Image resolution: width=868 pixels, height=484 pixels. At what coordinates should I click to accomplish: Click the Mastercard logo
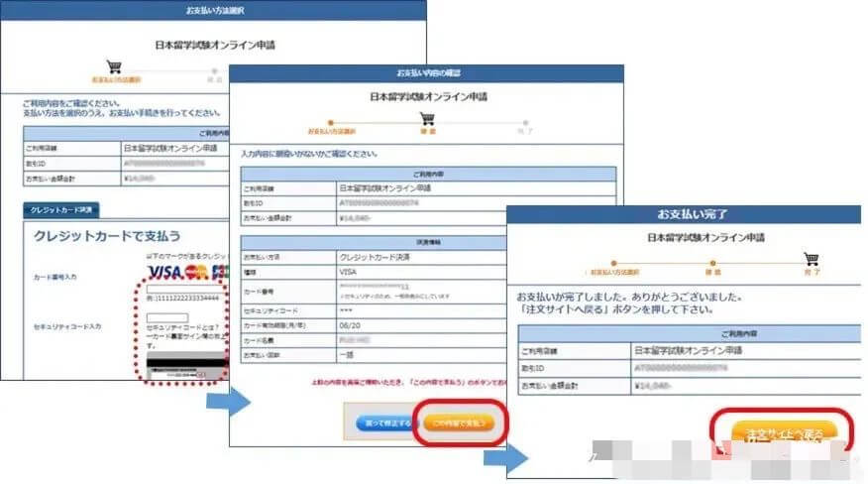point(196,272)
